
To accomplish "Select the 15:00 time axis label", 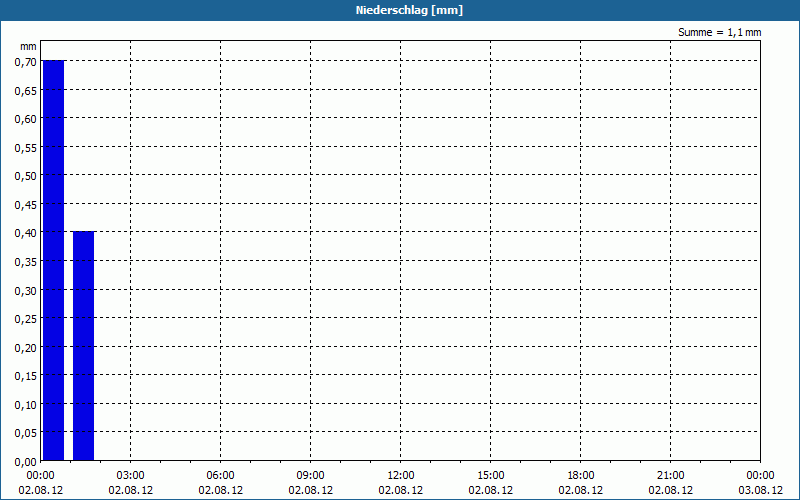I will 490,476.
